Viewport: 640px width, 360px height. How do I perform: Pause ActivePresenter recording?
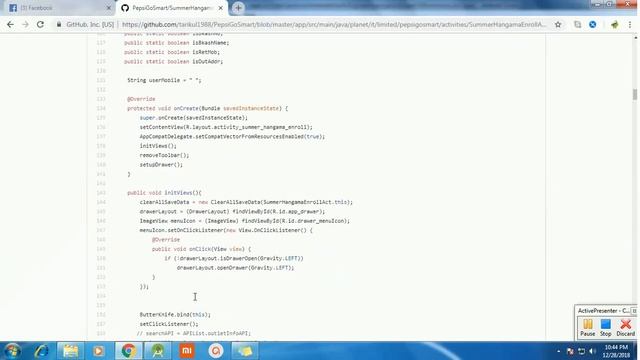pos(587,327)
